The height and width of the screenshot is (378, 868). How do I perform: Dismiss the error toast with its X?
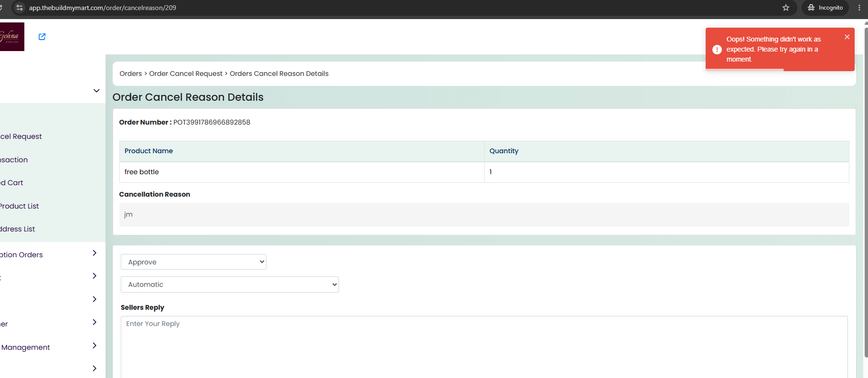[x=847, y=37]
